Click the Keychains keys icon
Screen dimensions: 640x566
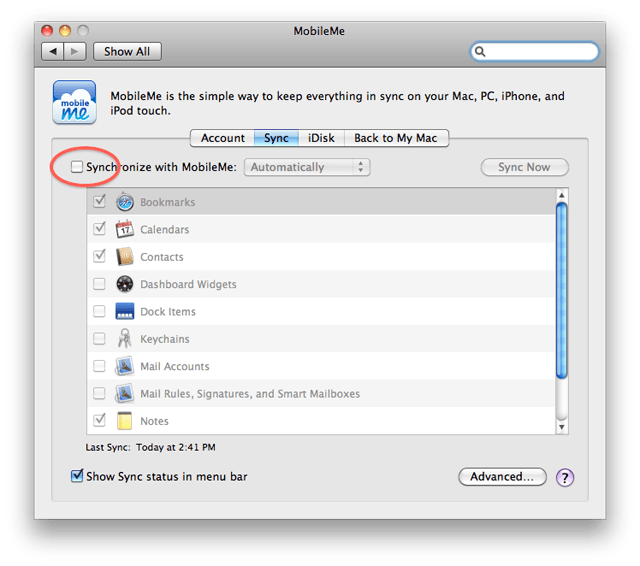[x=124, y=339]
